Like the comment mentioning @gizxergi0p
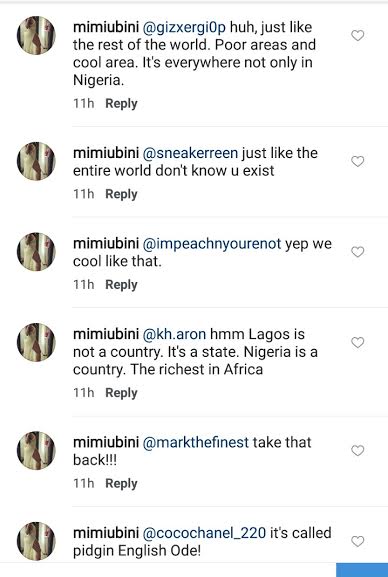The height and width of the screenshot is (577, 388). (x=357, y=35)
